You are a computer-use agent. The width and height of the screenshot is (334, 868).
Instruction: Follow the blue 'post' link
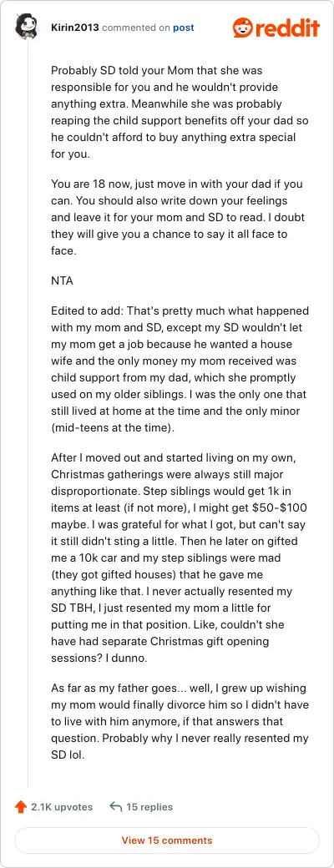pyautogui.click(x=184, y=27)
